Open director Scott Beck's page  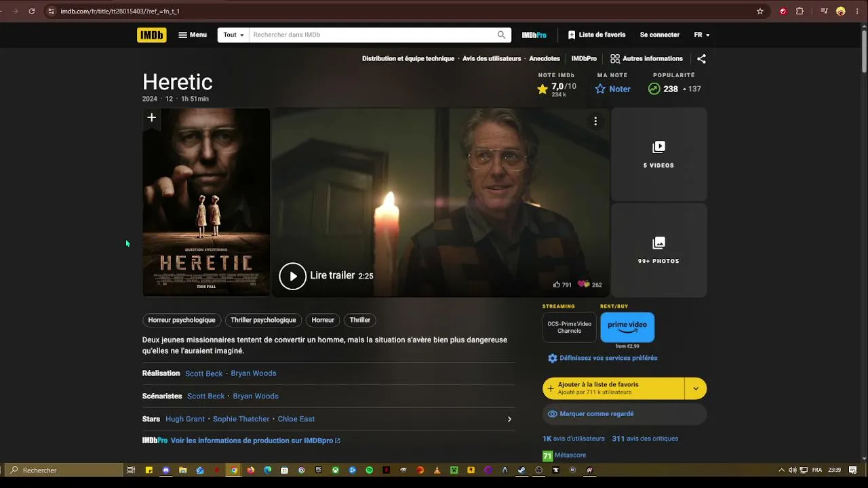tap(204, 373)
